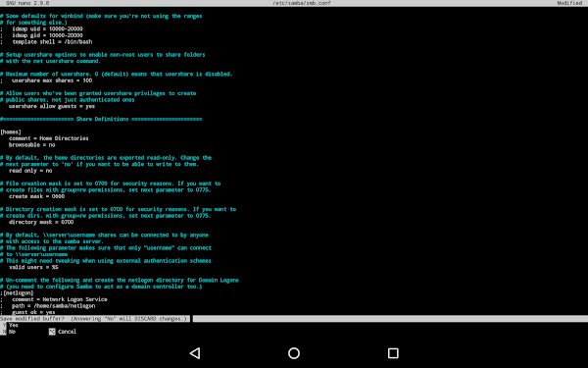Click the 'Setup usershare options' comment line
588x368 pixels.
click(103, 55)
